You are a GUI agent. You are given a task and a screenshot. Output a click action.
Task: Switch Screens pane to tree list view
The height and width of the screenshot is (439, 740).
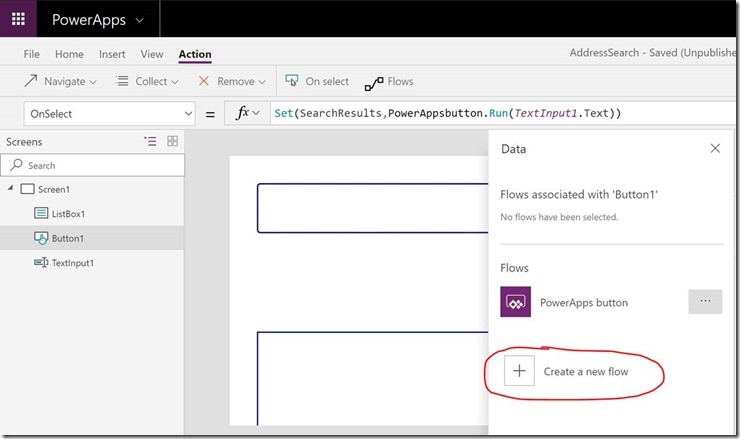[150, 142]
